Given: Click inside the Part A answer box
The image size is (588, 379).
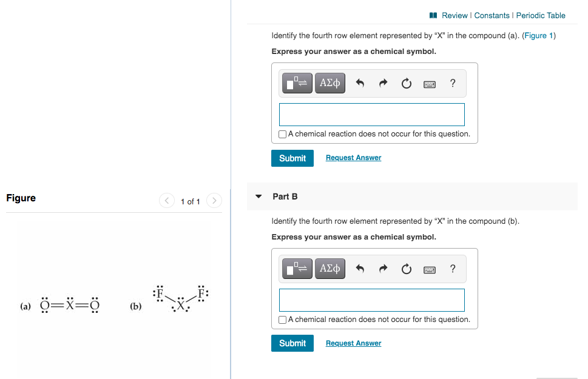Looking at the screenshot, I should [371, 114].
